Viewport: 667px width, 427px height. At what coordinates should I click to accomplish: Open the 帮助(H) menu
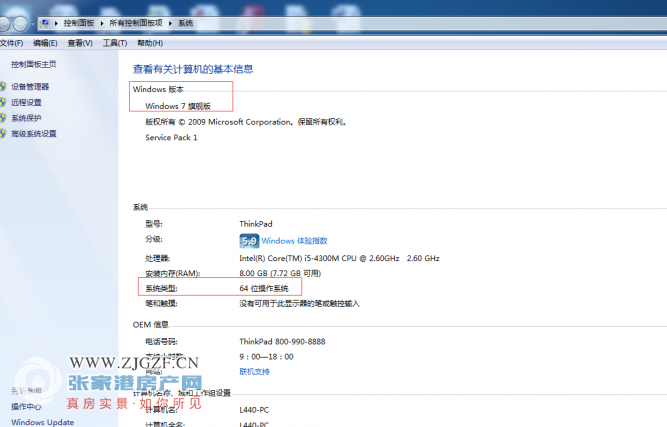pyautogui.click(x=150, y=43)
